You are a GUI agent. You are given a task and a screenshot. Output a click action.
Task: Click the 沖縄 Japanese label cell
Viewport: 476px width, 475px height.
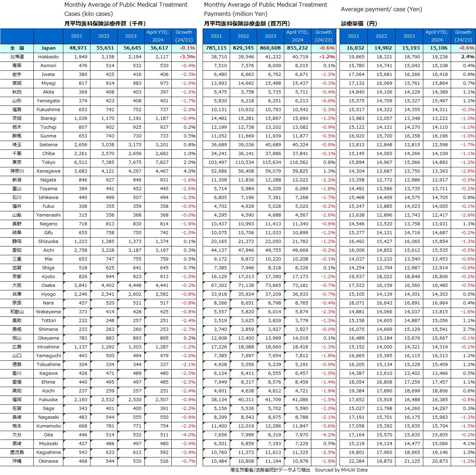[17, 461]
